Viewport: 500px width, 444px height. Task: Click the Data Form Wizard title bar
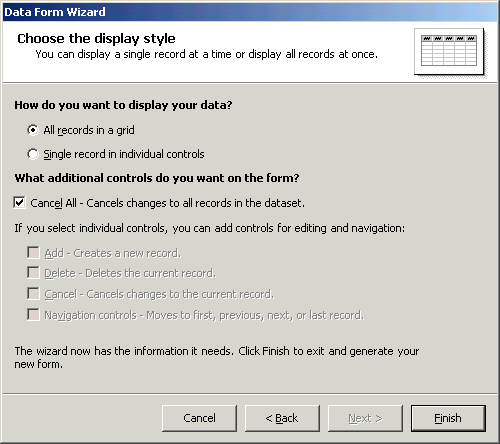[x=250, y=12]
